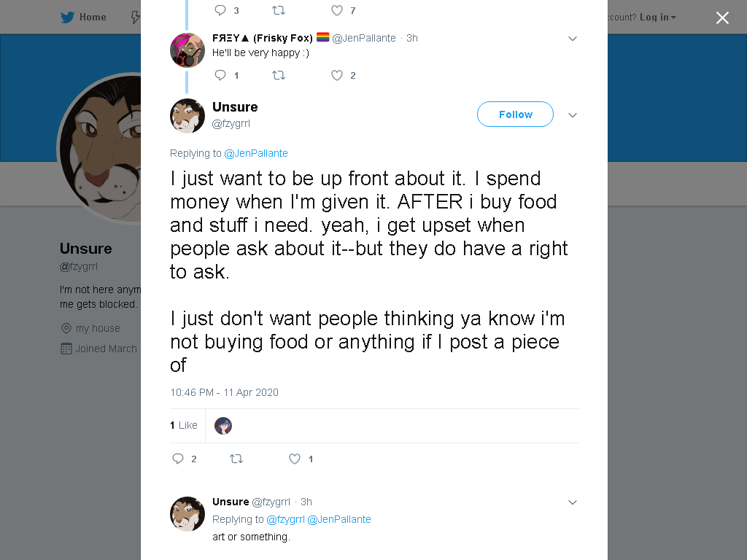Expand the options chevron beside Follow button
Screen dimensions: 747x560
point(573,114)
